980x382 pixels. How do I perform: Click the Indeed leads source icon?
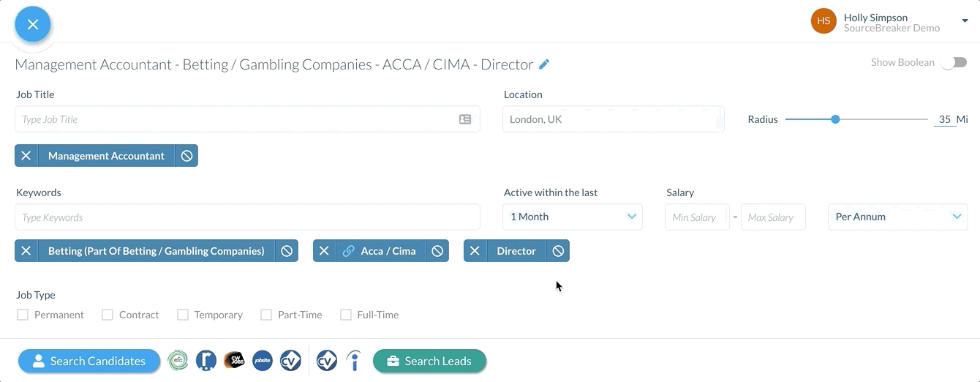354,361
